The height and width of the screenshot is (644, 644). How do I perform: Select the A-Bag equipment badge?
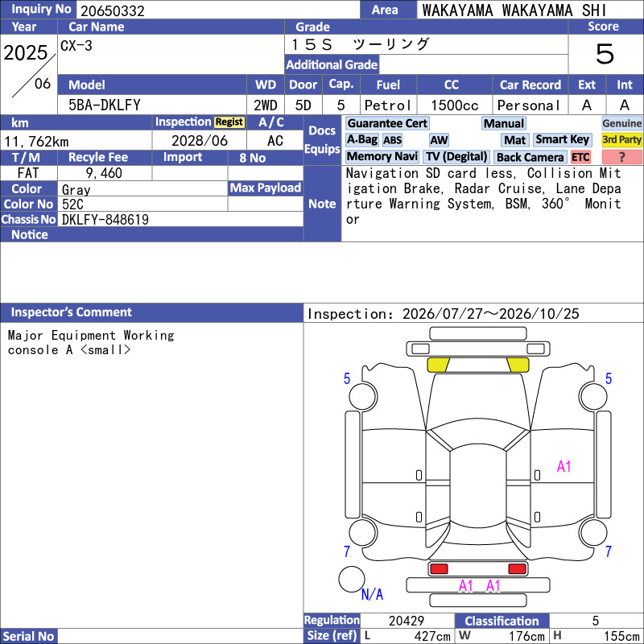pyautogui.click(x=361, y=140)
